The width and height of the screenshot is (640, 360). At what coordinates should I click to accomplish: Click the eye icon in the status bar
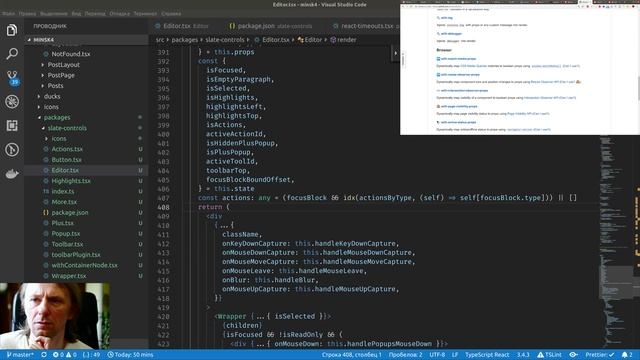pos(573,355)
